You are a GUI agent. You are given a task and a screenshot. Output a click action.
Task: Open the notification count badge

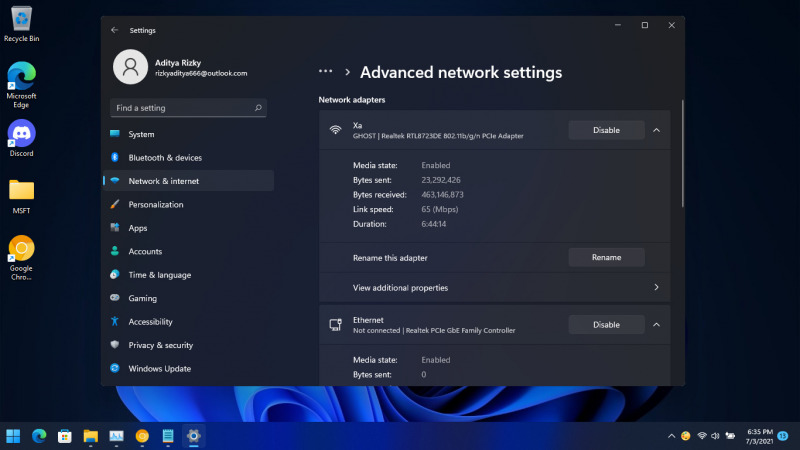783,436
